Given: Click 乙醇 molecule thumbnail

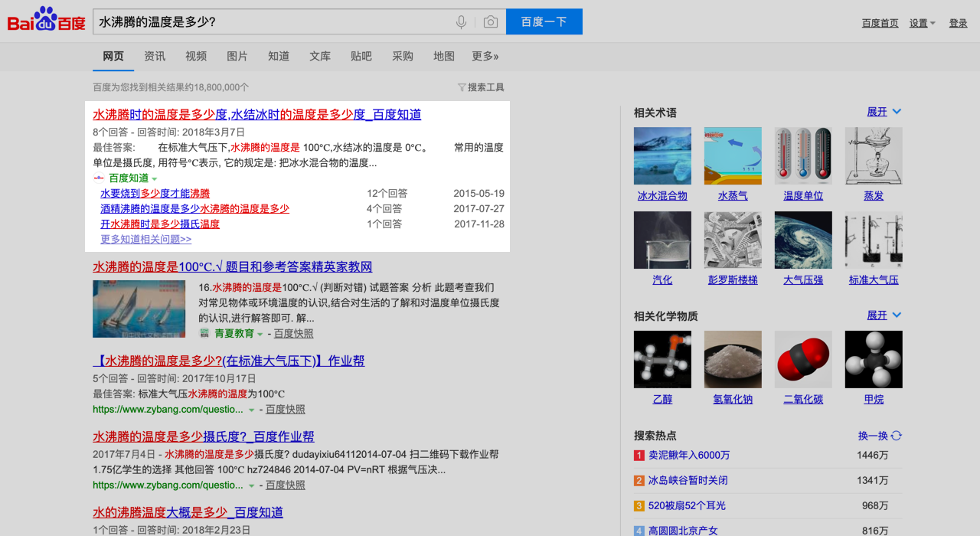Looking at the screenshot, I should [x=662, y=359].
